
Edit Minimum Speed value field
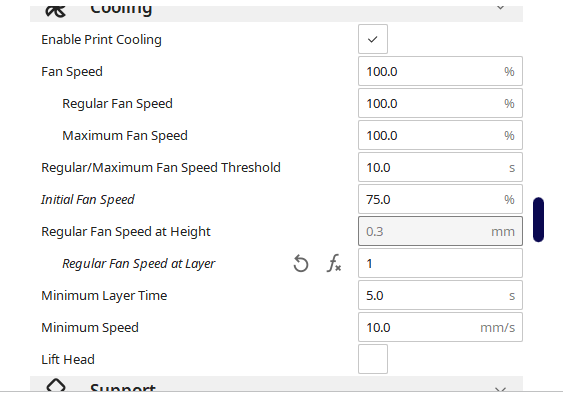(x=440, y=327)
